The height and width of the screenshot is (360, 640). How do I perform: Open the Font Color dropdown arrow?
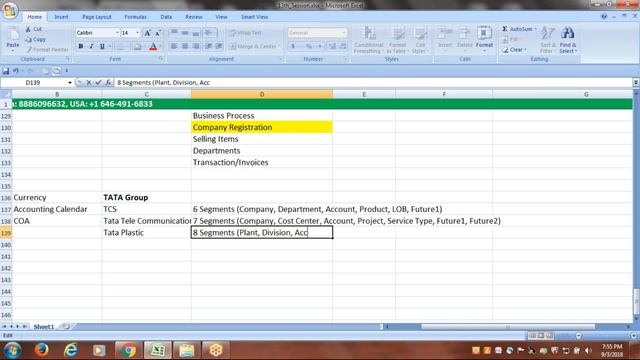(x=160, y=47)
